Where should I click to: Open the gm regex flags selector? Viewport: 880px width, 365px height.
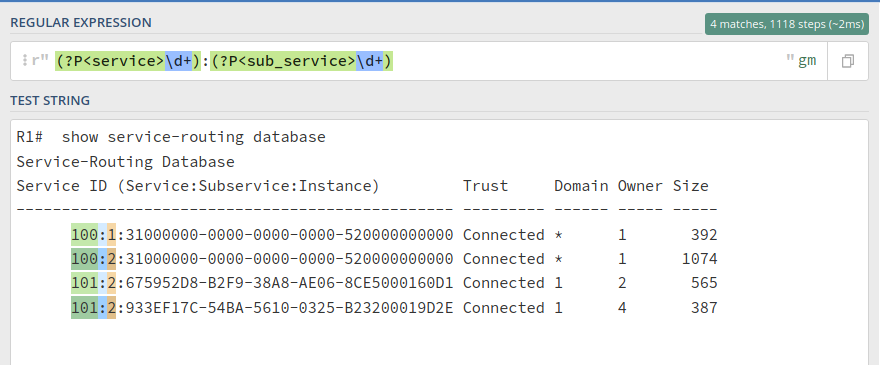[x=807, y=61]
